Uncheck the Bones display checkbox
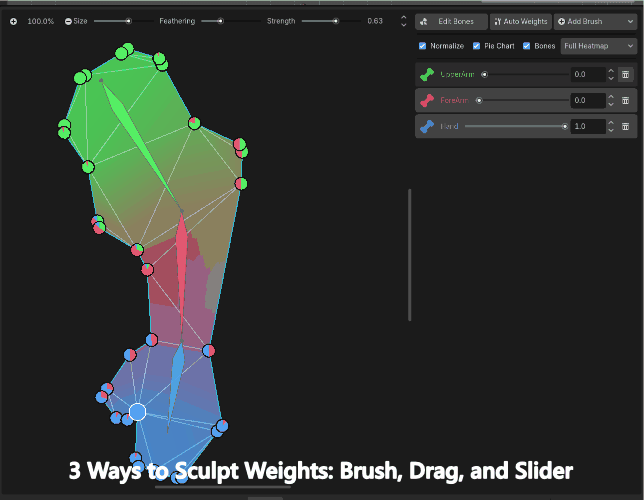Screen dimensions: 644x500 point(527,46)
